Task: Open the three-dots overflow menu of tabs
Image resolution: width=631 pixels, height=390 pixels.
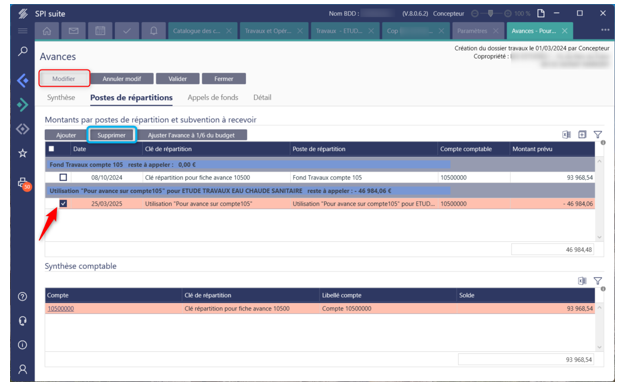Action: point(605,30)
